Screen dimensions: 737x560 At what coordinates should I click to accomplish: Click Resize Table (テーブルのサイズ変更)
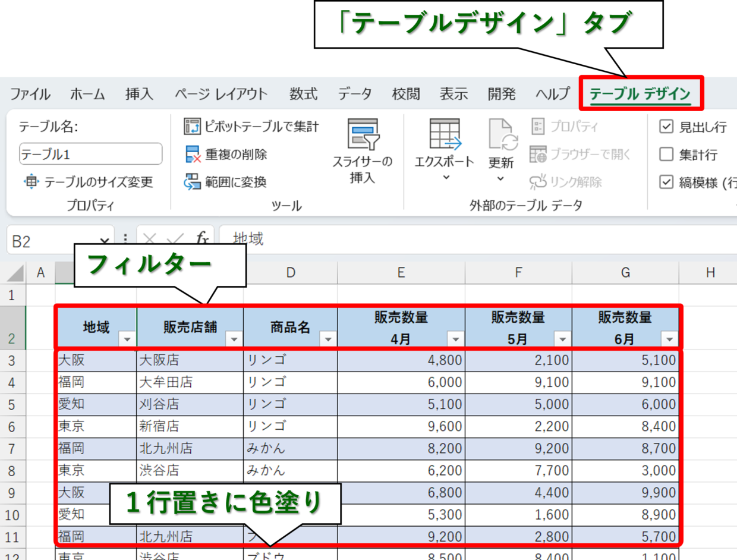click(x=88, y=182)
